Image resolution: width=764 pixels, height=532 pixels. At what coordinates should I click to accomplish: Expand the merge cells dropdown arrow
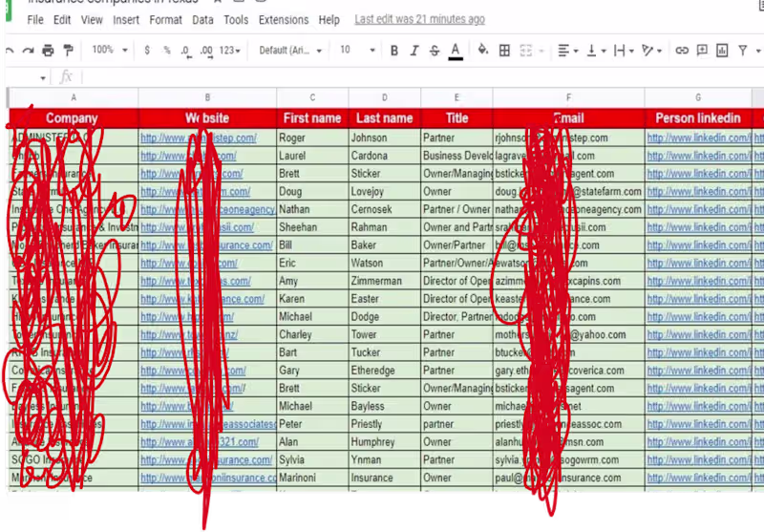pos(541,51)
